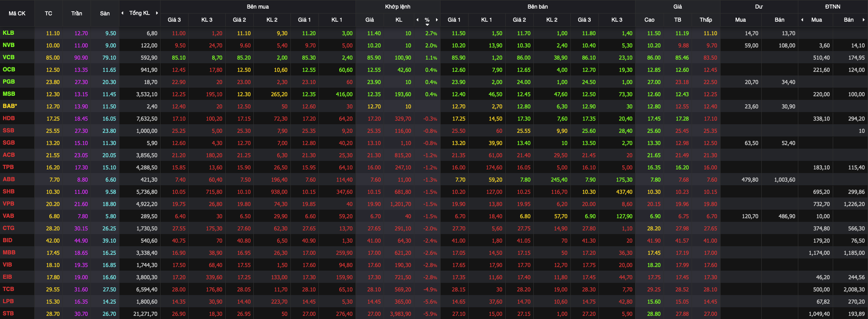The image size is (868, 319).
Task: Open the OCB stock symbol
Action: point(9,70)
